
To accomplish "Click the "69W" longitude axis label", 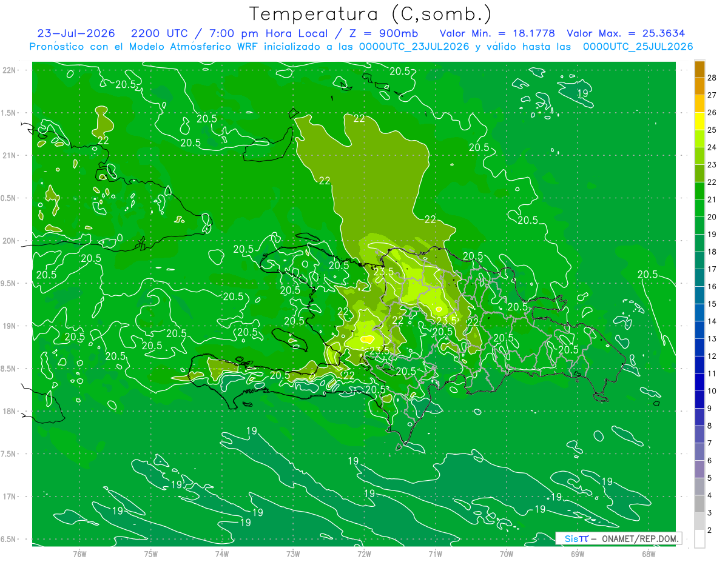I will [x=578, y=553].
